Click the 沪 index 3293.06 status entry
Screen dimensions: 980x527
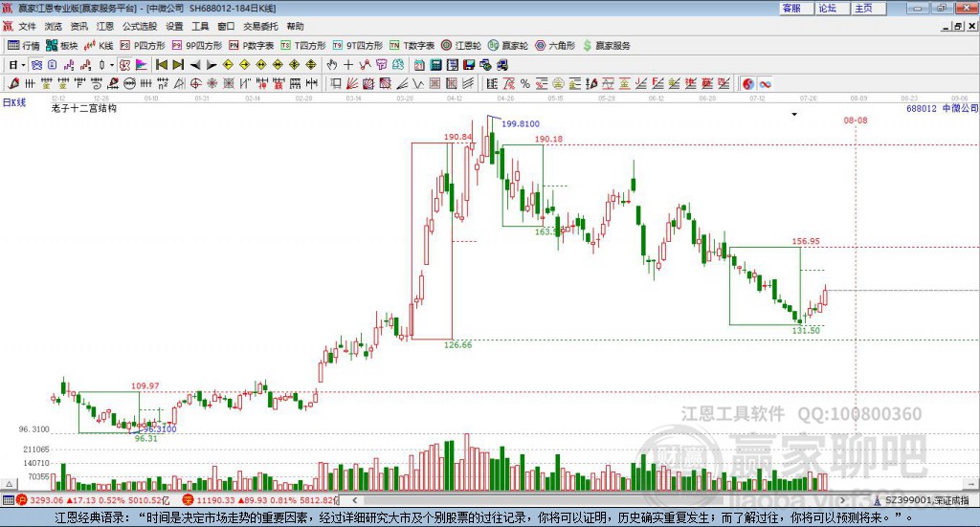coord(93,500)
